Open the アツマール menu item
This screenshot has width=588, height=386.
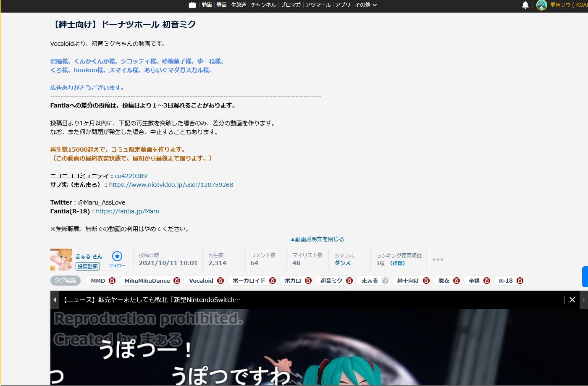click(x=318, y=5)
